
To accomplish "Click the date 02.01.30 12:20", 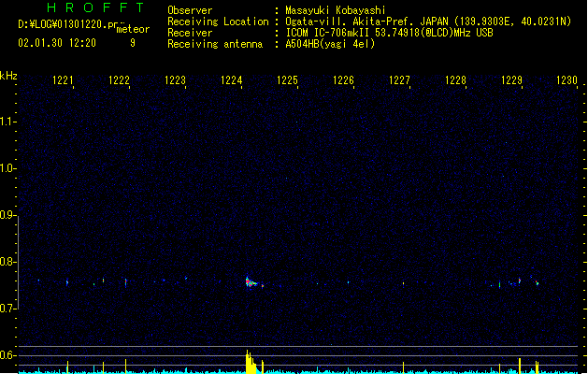I will click(57, 43).
